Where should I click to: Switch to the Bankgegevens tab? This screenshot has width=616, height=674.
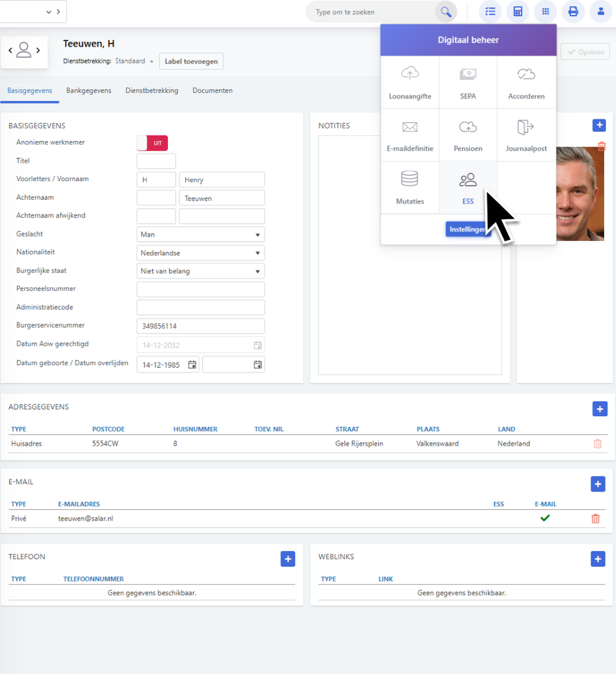coord(89,91)
